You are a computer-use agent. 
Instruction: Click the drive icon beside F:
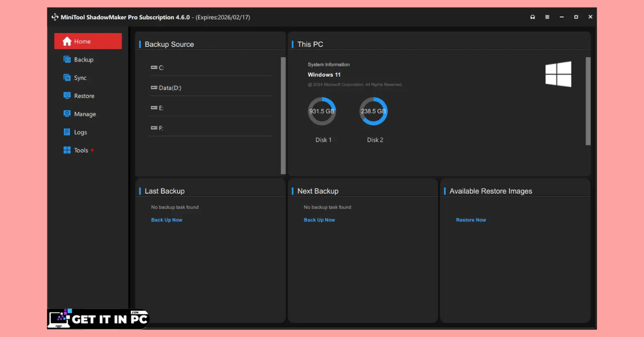[154, 128]
